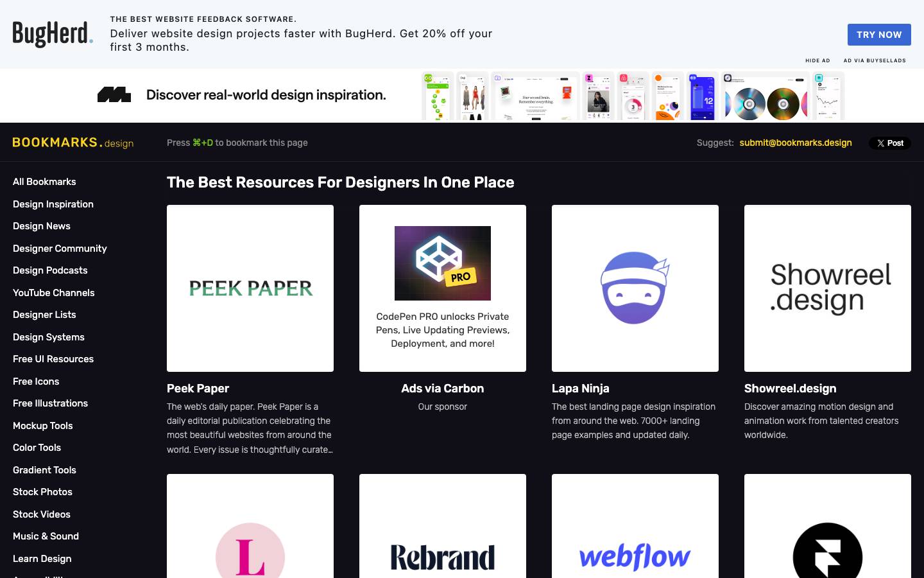Viewport: 924px width, 578px height.
Task: Open the Webflow thumbnail card
Action: tap(635, 526)
